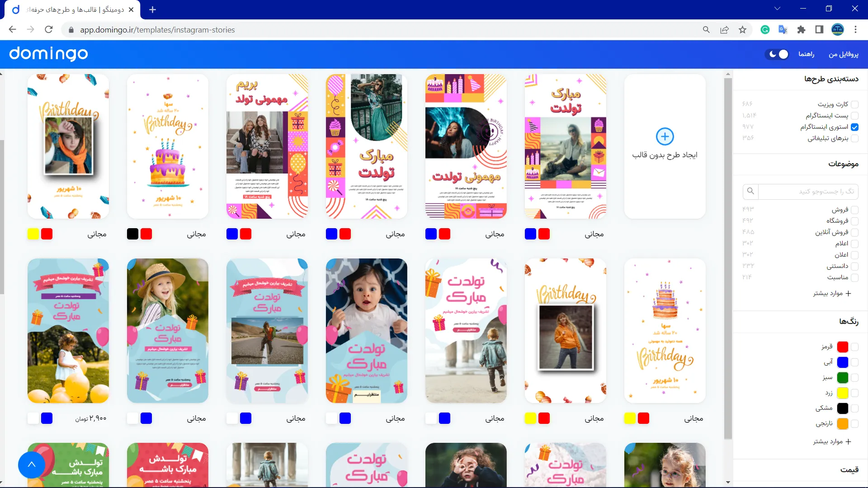Screen dimensions: 868x488
Task: Click the domingo logo
Action: tap(48, 54)
